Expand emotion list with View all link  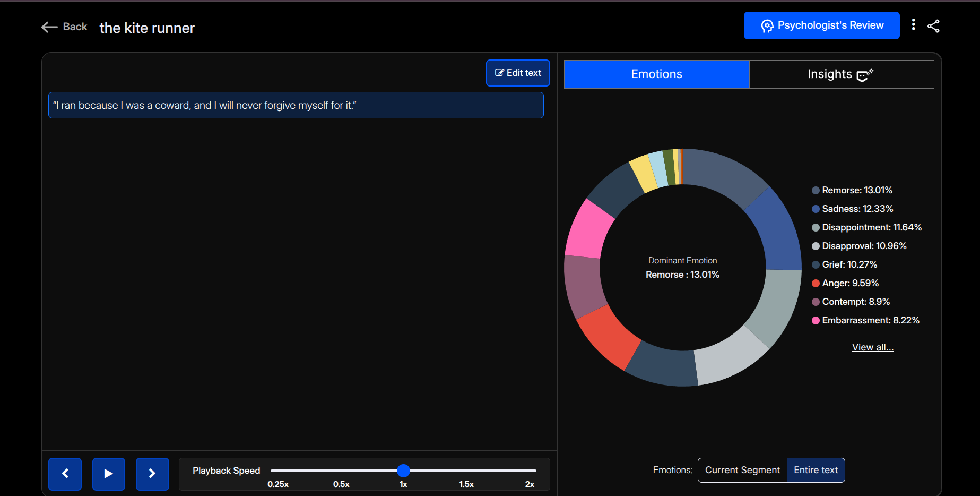click(872, 347)
